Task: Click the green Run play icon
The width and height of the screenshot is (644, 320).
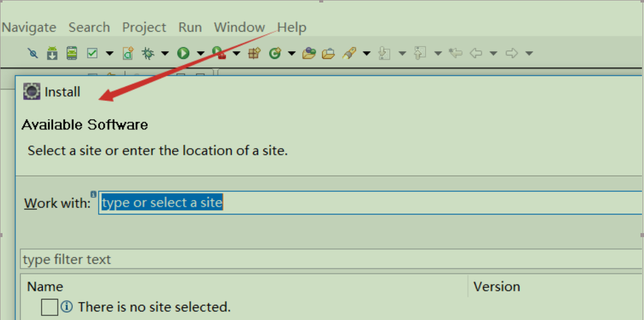Action: tap(183, 53)
